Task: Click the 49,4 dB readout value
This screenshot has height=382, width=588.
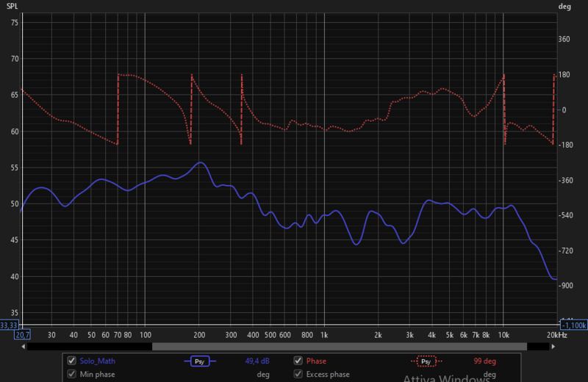Action: point(257,361)
